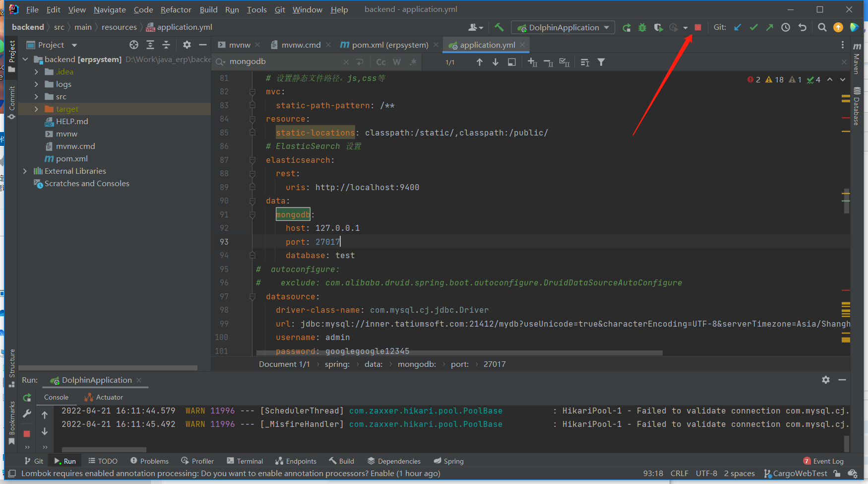This screenshot has height=484, width=868.
Task: Open the Refactor menu
Action: click(176, 9)
